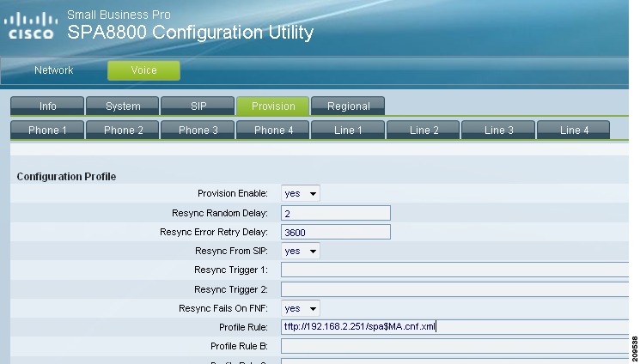Open the Network section

pos(53,70)
